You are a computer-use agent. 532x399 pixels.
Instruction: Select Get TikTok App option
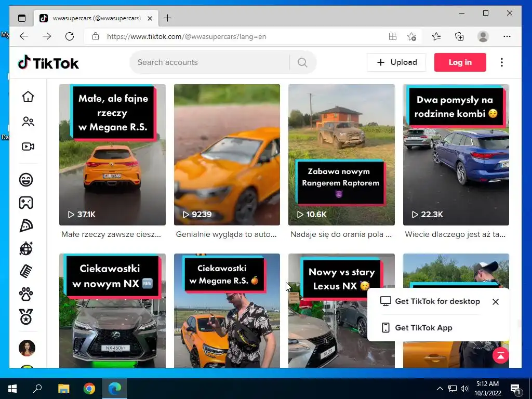(x=417, y=328)
